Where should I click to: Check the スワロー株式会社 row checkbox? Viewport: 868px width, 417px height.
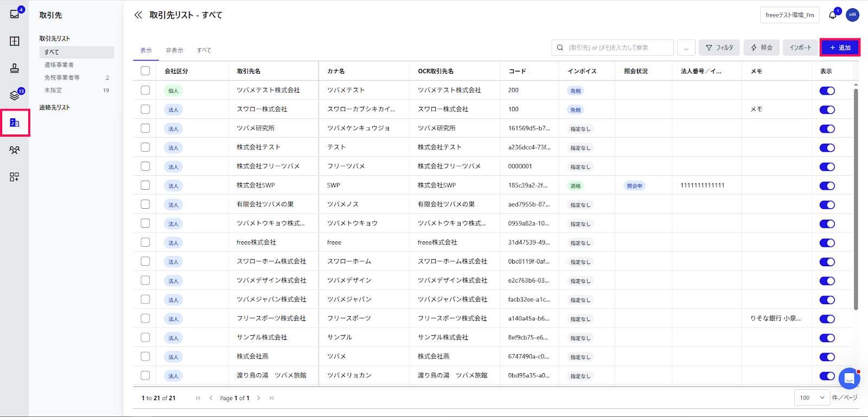[145, 109]
